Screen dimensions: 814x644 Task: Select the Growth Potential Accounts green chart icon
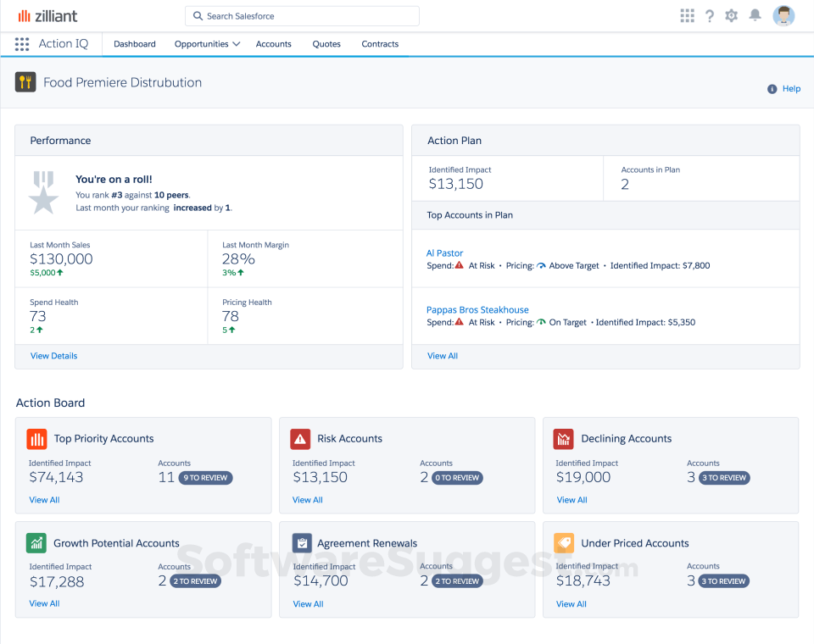(36, 543)
